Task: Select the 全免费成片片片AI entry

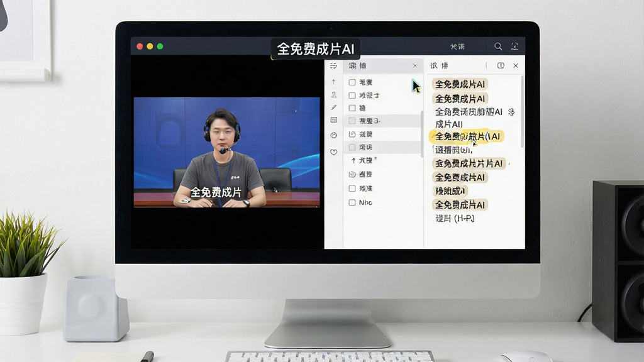Action: tap(469, 163)
